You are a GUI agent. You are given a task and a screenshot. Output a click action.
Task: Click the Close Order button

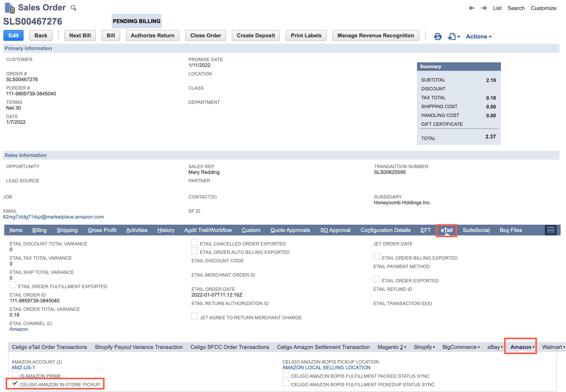click(x=206, y=35)
